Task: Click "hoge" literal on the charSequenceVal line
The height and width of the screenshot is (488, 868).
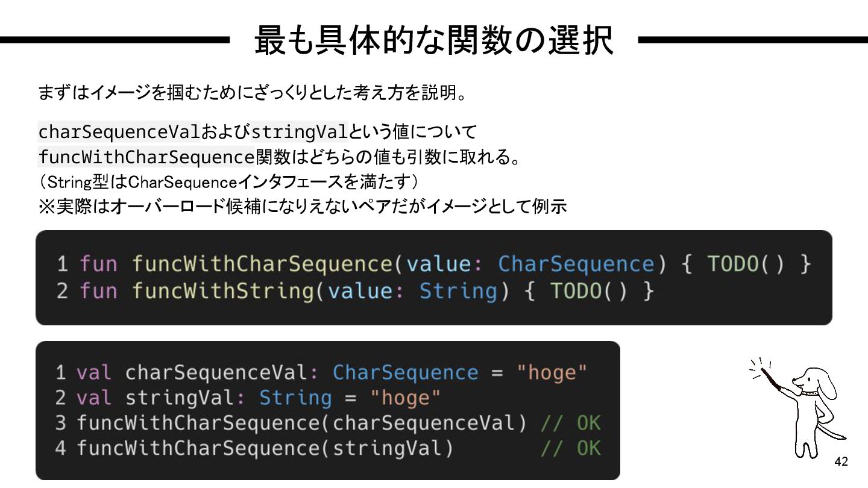Action: click(x=552, y=372)
